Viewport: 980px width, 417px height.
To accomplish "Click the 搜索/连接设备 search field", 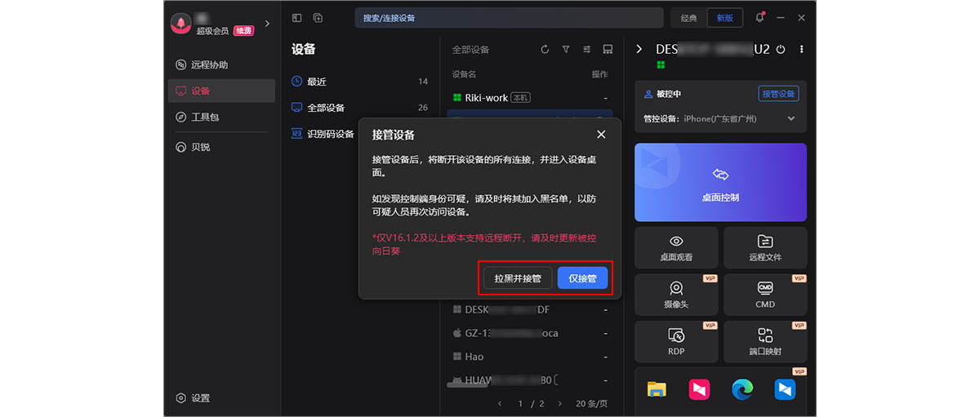I will [509, 18].
